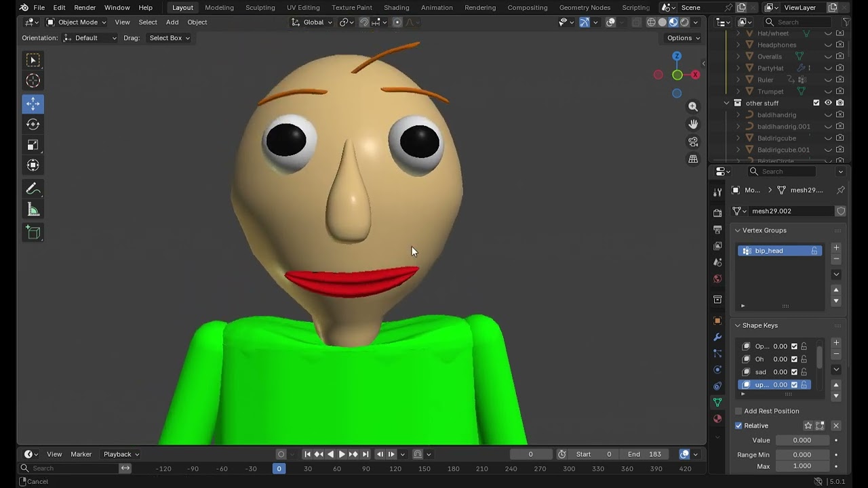Select the Annotate tool
The height and width of the screenshot is (488, 868).
point(33,189)
